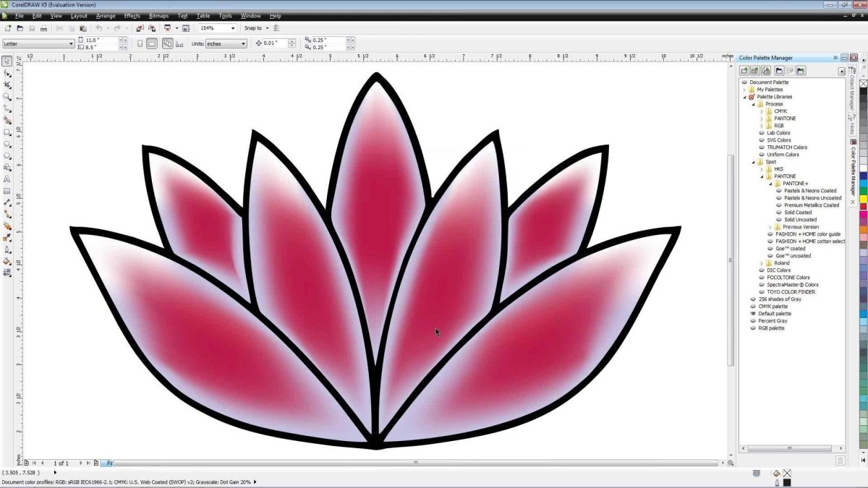This screenshot has width=868, height=488.
Task: Select the Pick tool in the toolbox
Action: pyautogui.click(x=7, y=61)
